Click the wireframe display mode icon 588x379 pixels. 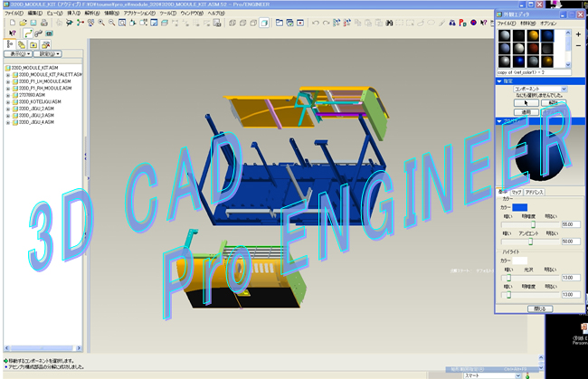point(232,23)
